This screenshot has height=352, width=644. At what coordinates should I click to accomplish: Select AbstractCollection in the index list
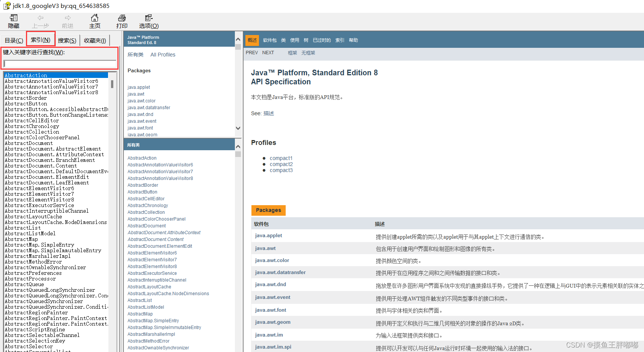coord(32,132)
